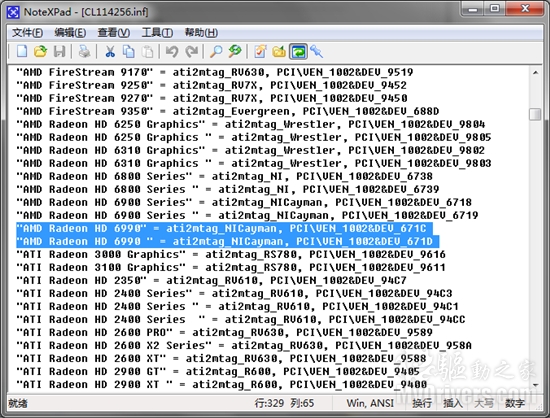Click the HD 6250 Graphics line ending DEV_9804
550x418 pixels.
(250, 124)
